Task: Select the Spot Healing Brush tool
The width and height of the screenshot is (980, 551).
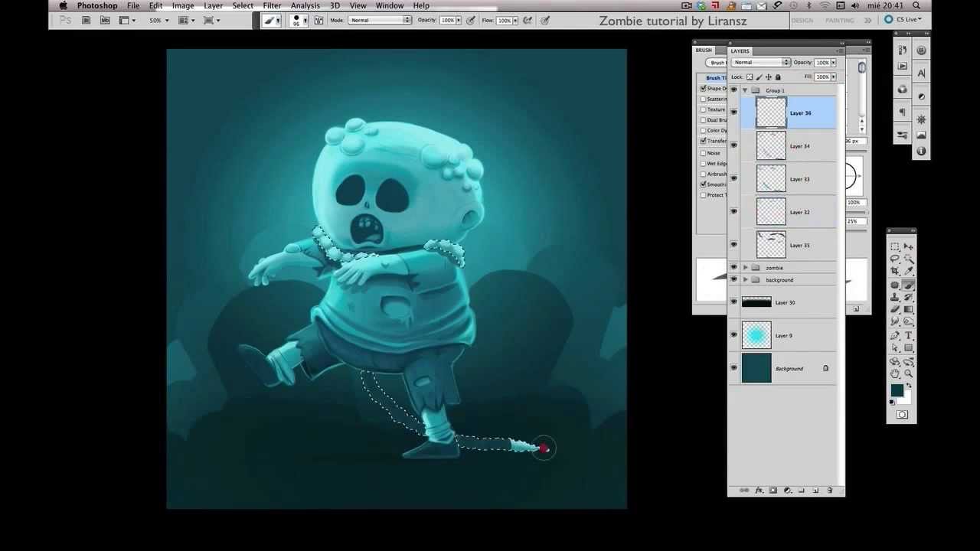Action: [x=893, y=285]
